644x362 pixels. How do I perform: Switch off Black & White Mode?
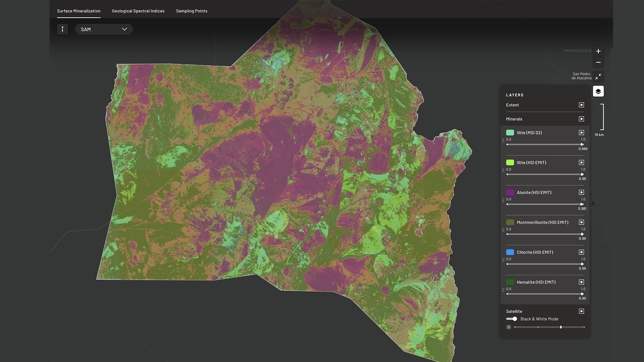coord(512,319)
